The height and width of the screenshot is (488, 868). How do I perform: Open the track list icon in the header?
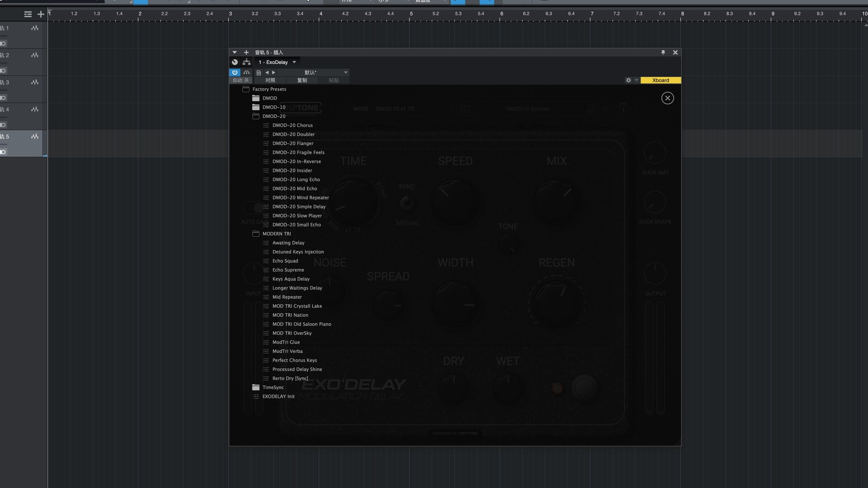pos(28,14)
